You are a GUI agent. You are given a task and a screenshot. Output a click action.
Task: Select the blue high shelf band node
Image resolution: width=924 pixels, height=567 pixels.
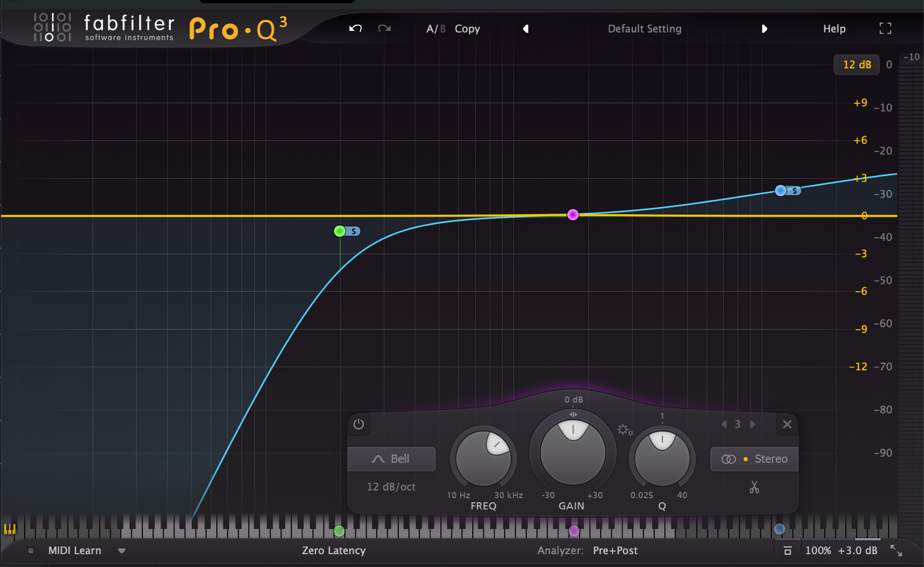pos(781,190)
